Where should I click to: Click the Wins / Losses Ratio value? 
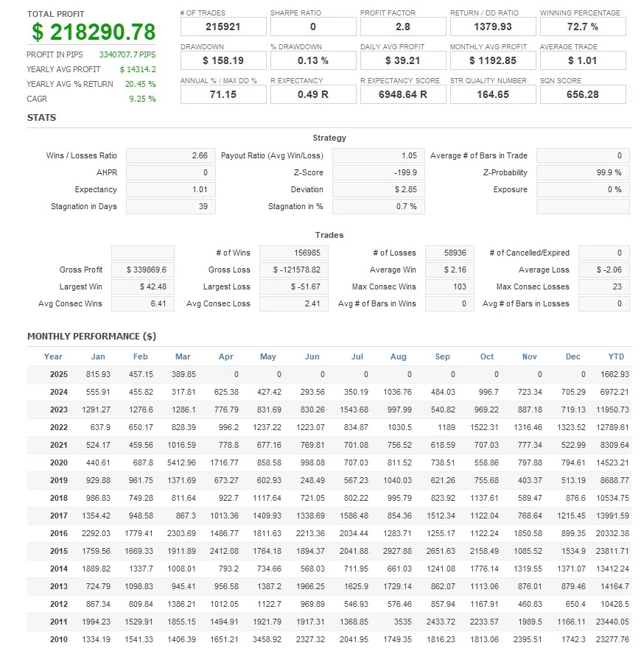tap(171, 155)
